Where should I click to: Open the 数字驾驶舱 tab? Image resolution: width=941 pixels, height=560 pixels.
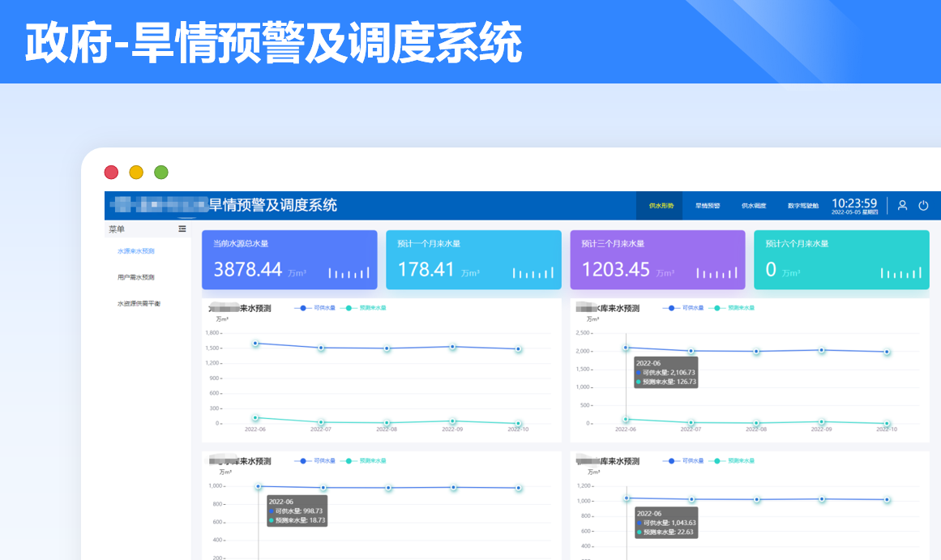pyautogui.click(x=803, y=206)
